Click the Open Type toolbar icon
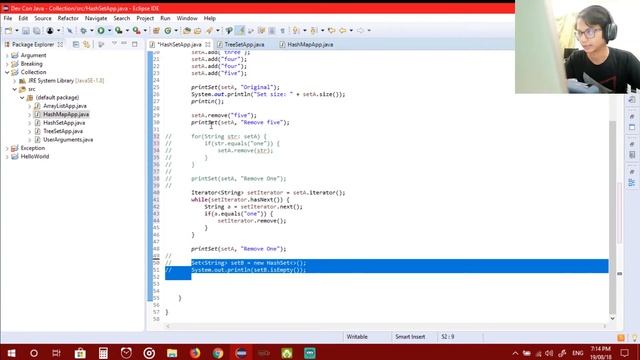Viewport: 640px width, 360px height. click(187, 31)
